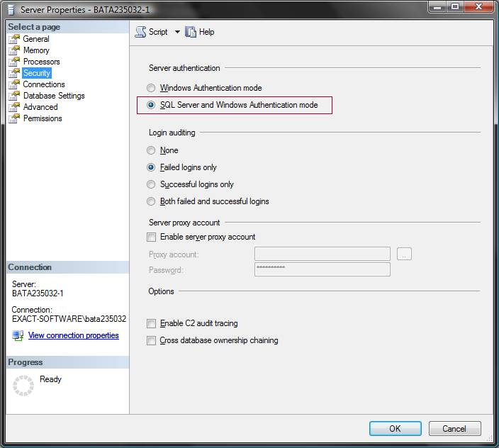Click the General page icon
Viewport: 499px width, 448px height.
click(x=13, y=39)
